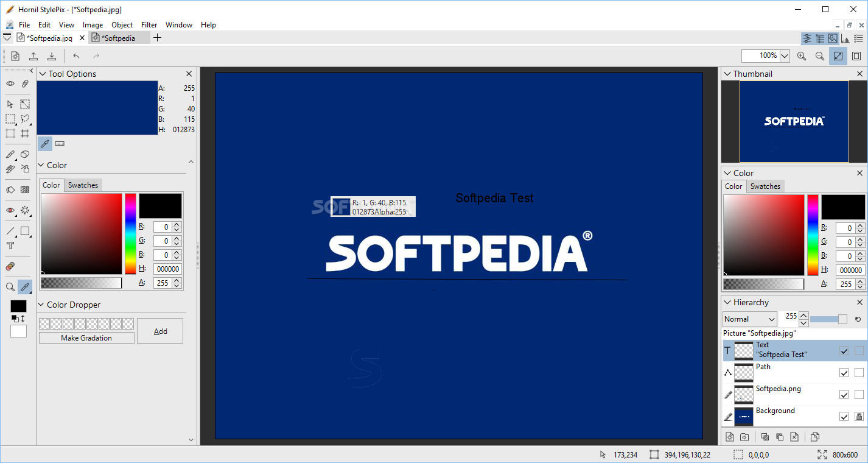
Task: Reset opacity with circular arrow in Hierarchy
Action: point(858,319)
